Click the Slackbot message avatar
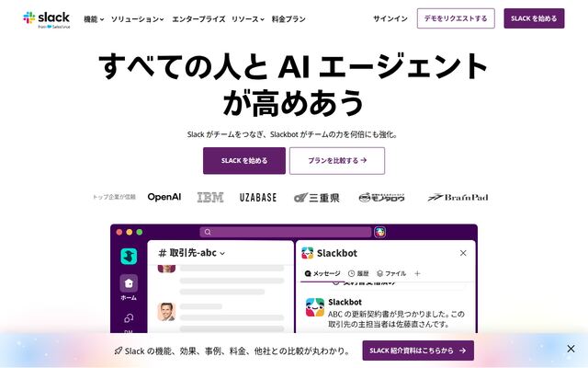The width and height of the screenshot is (588, 368). point(315,307)
